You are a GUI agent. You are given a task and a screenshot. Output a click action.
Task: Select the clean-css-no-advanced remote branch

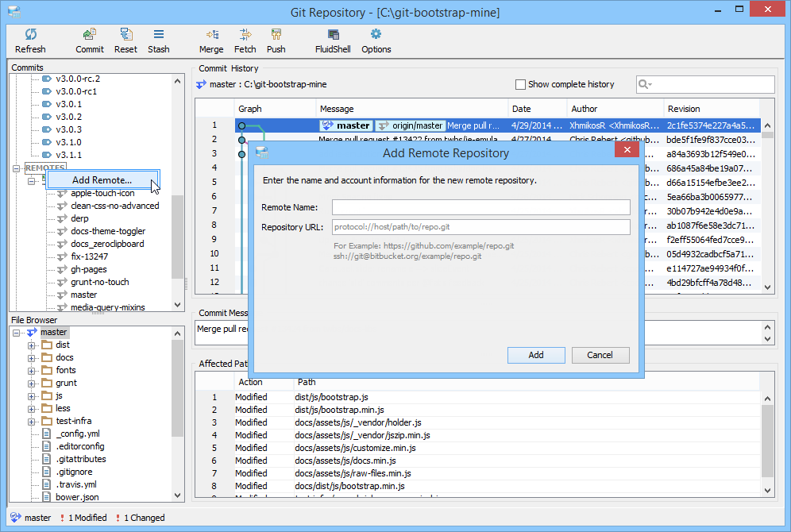[x=115, y=206]
